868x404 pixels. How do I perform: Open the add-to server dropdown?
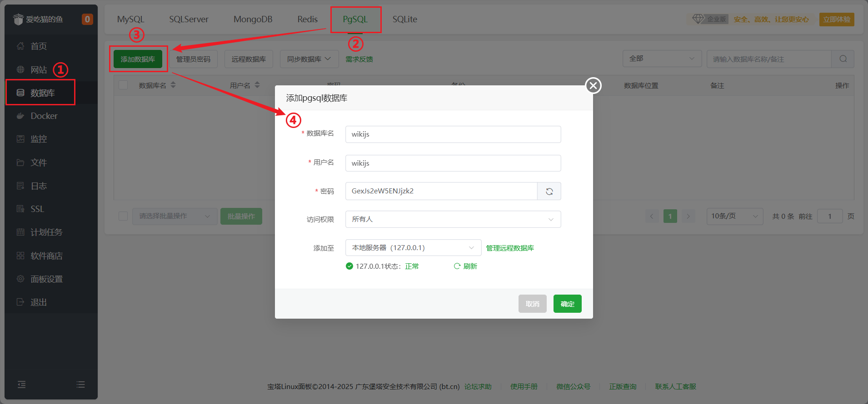413,248
